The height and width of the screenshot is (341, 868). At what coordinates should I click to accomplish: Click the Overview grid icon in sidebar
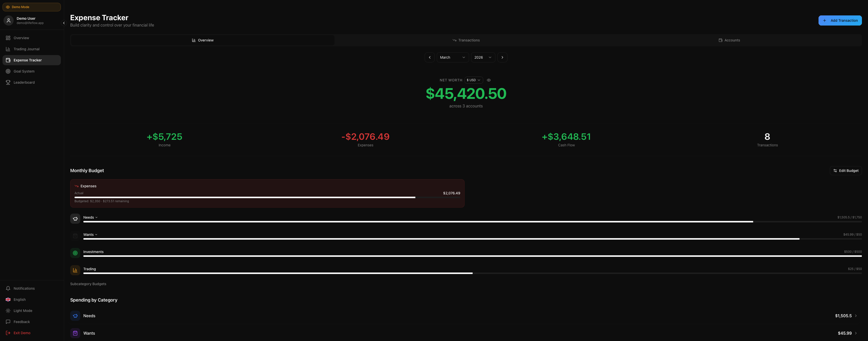pyautogui.click(x=8, y=38)
